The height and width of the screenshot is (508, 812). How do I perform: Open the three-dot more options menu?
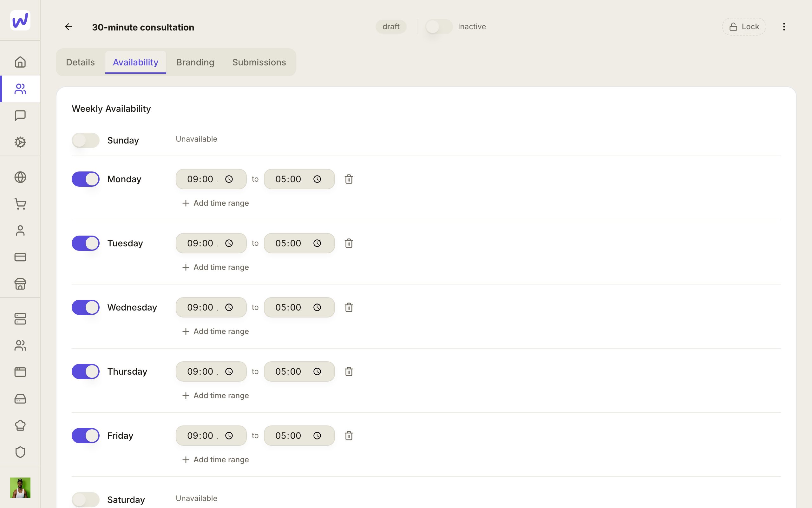[x=784, y=27]
